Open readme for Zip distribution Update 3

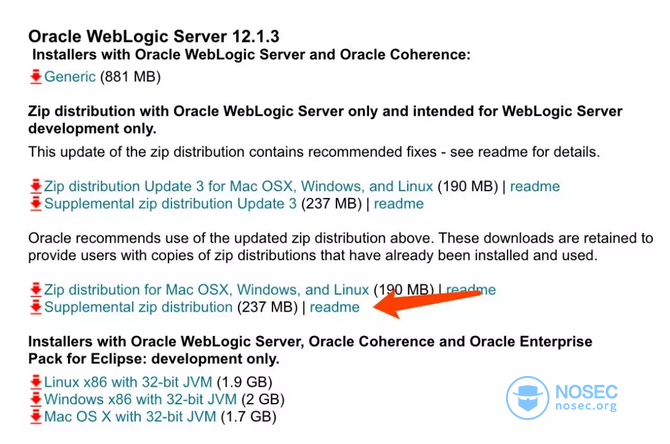pyautogui.click(x=535, y=187)
